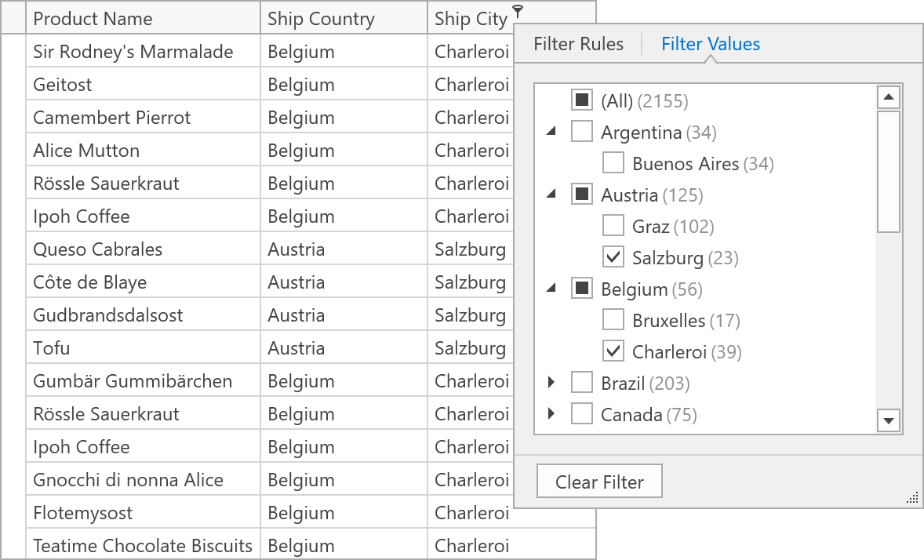Expand the Brazil tree node
This screenshot has width=924, height=560.
pos(551,383)
